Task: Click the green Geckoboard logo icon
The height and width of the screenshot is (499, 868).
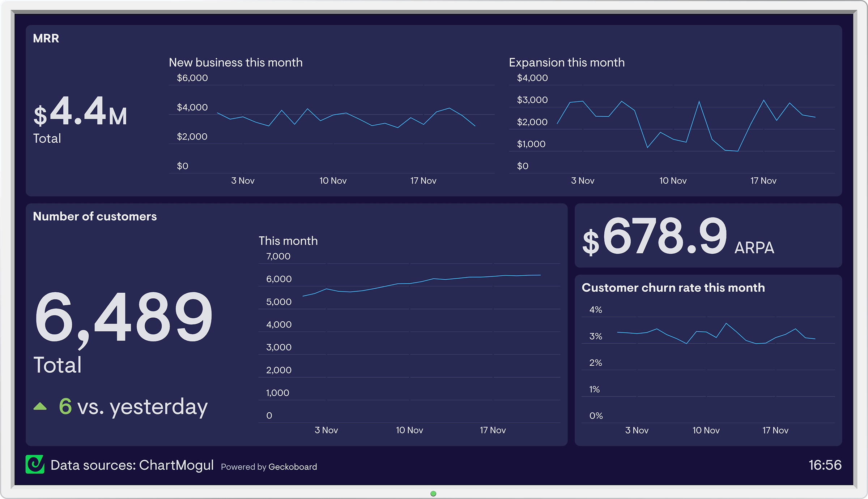Action: point(35,464)
